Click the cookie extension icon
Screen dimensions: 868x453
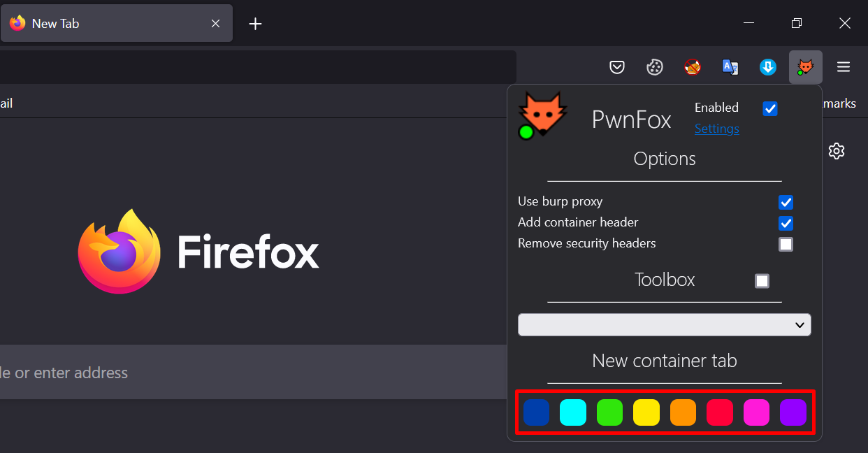tap(655, 67)
